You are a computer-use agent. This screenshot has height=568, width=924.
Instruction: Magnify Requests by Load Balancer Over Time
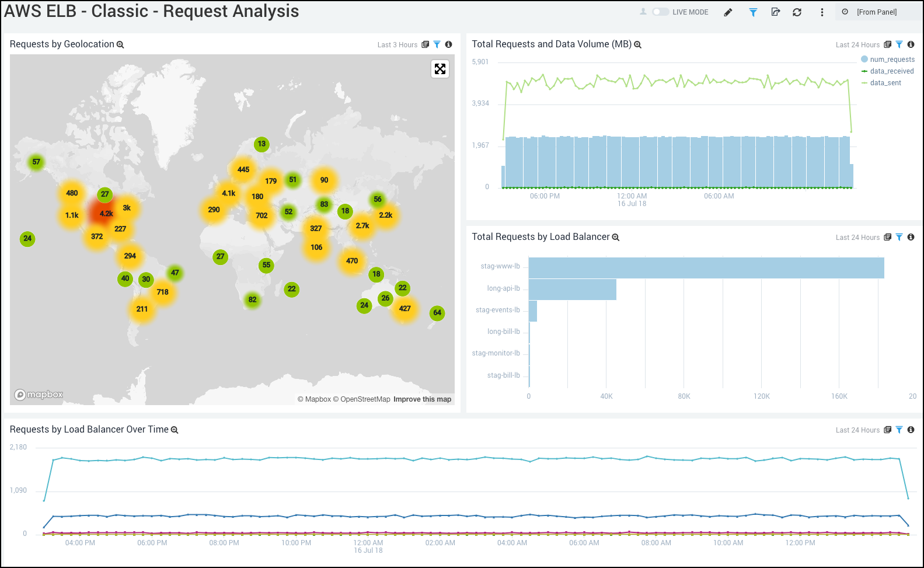pos(175,430)
